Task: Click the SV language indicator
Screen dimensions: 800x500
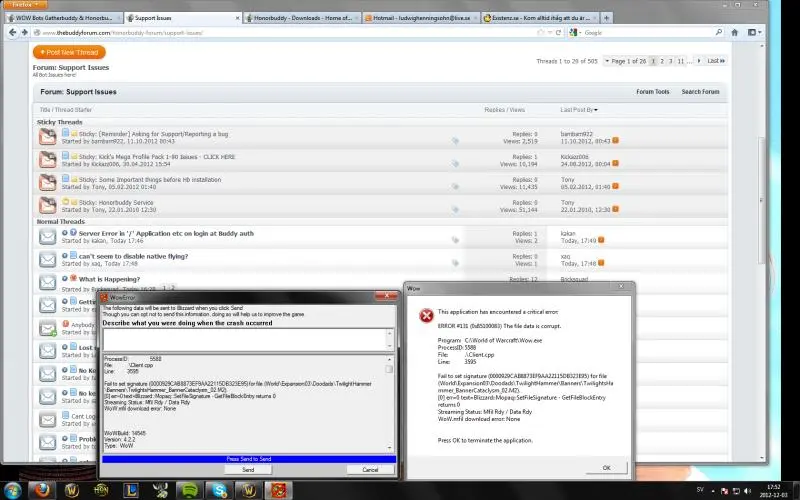Action: (x=700, y=490)
